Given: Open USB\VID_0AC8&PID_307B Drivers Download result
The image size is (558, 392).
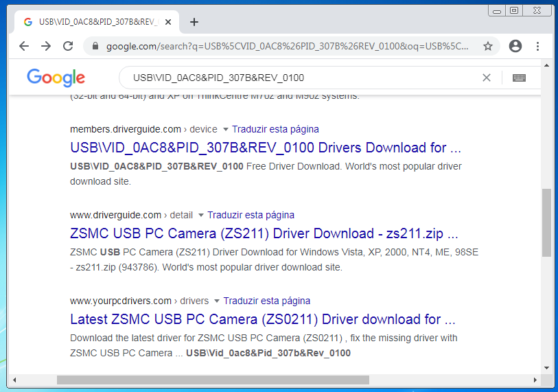Looking at the screenshot, I should click(266, 148).
